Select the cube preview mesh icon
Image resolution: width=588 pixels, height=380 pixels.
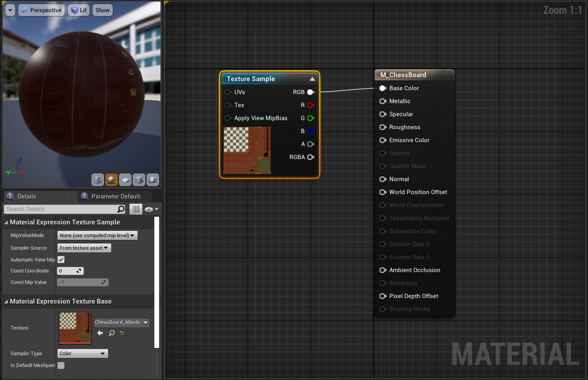click(x=139, y=180)
